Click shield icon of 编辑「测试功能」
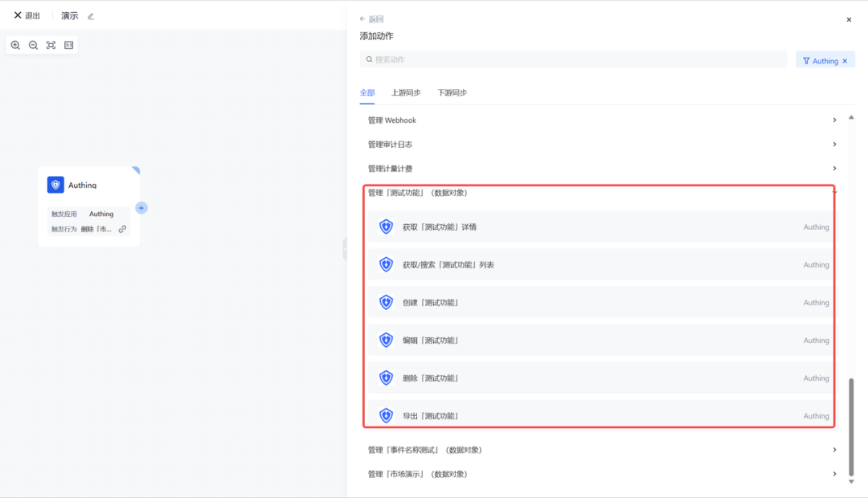Image resolution: width=868 pixels, height=498 pixels. pos(386,341)
